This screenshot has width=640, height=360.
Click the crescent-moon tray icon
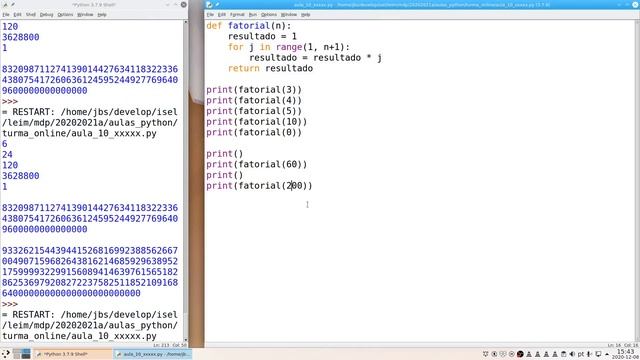494,354
